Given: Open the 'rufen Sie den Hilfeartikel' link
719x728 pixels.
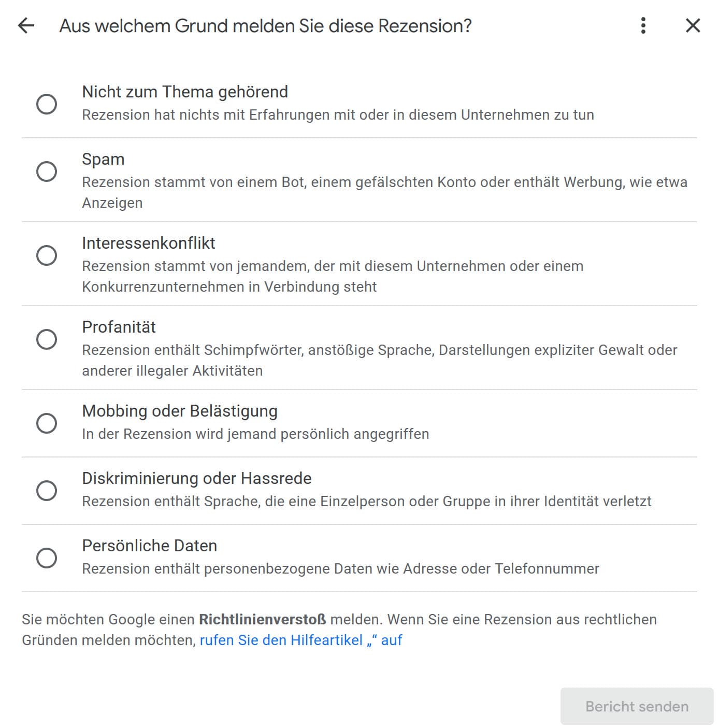Looking at the screenshot, I should click(300, 640).
